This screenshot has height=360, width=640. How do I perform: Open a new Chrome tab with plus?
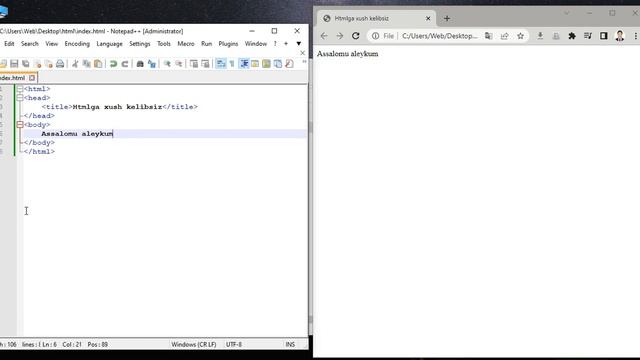click(x=447, y=18)
